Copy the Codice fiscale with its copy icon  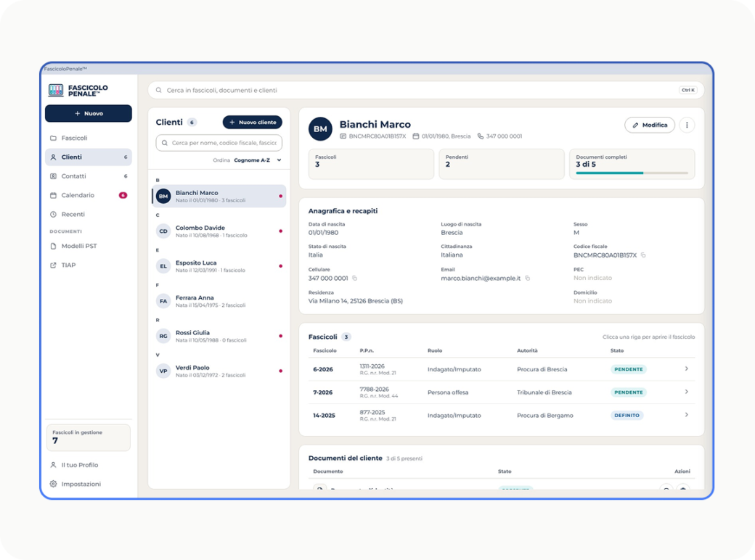click(643, 255)
